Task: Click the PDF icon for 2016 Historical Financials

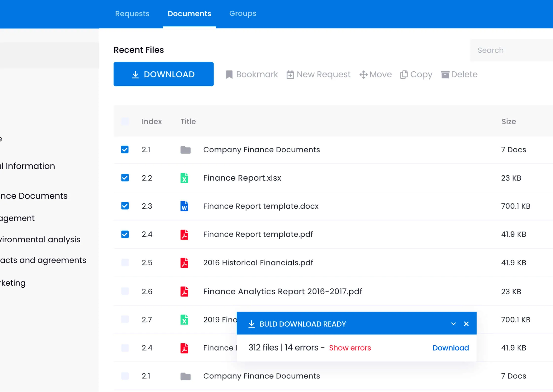Action: click(x=184, y=263)
